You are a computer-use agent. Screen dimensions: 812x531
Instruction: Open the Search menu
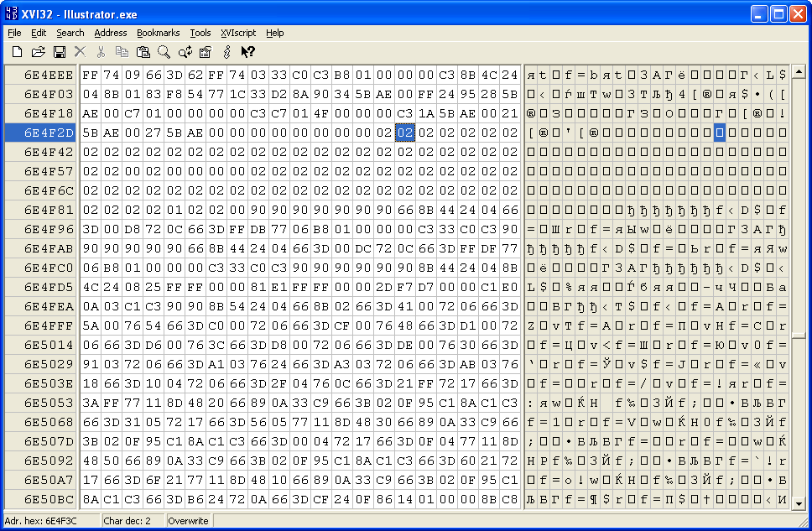70,33
